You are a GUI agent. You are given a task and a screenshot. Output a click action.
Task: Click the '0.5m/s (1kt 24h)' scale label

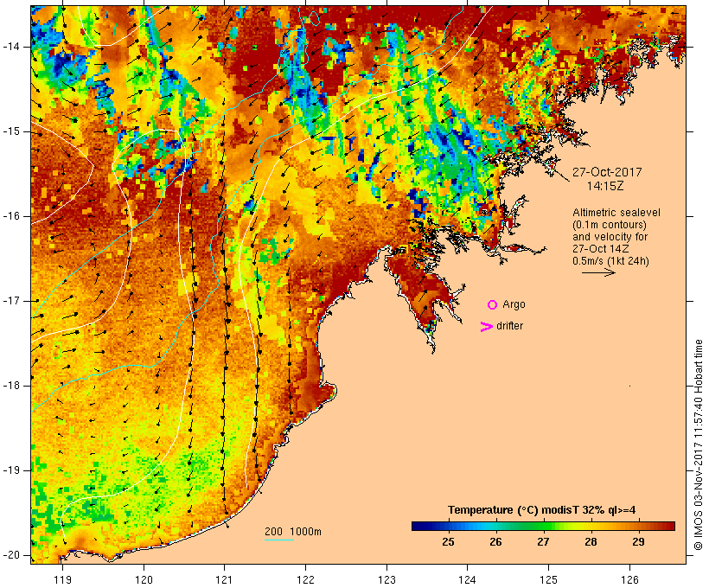point(611,261)
